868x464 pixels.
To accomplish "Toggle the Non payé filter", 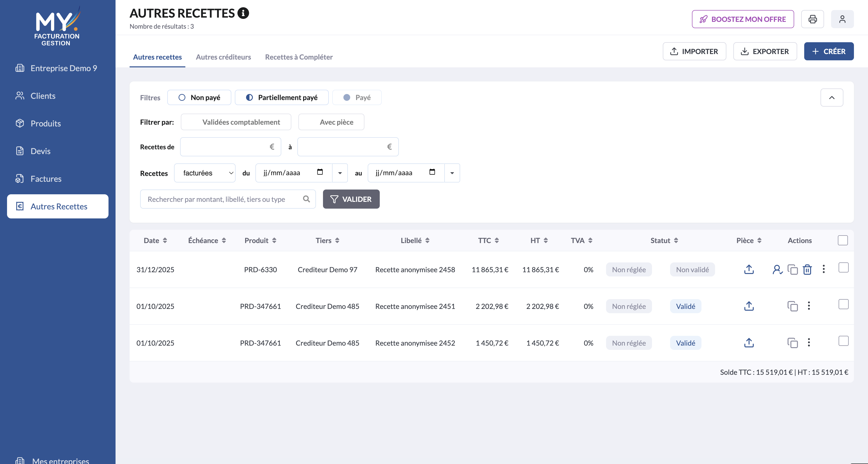I will (x=199, y=98).
